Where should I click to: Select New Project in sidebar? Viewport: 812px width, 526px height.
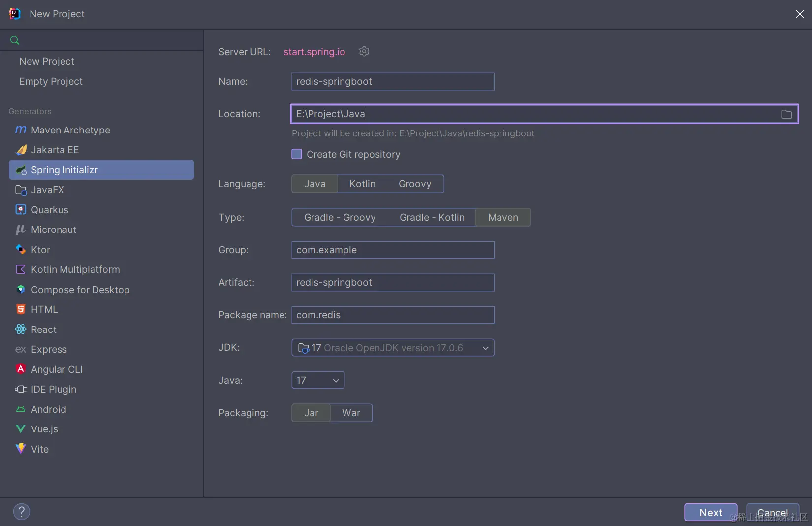[47, 61]
